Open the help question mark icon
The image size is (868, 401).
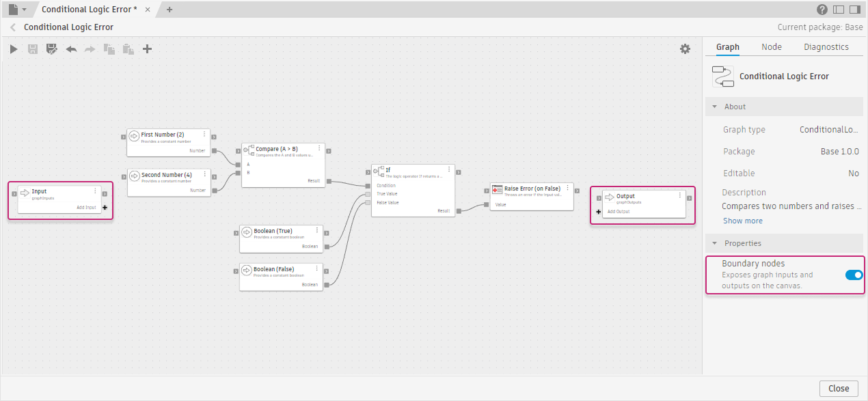822,10
